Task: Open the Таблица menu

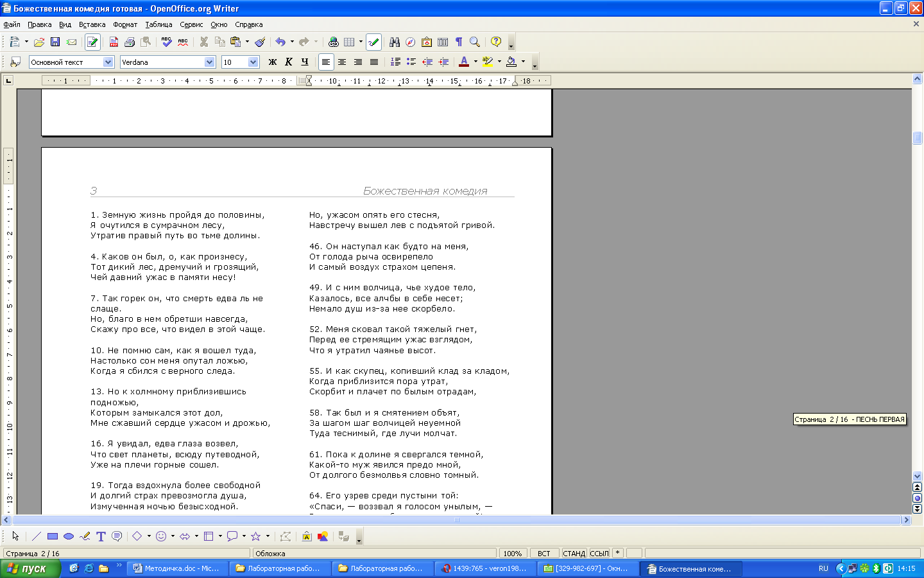Action: 158,24
